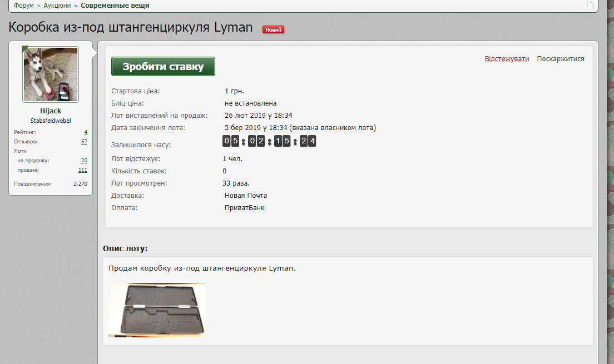The height and width of the screenshot is (364, 614).
Task: View seller's rating value 4
Action: (x=86, y=132)
